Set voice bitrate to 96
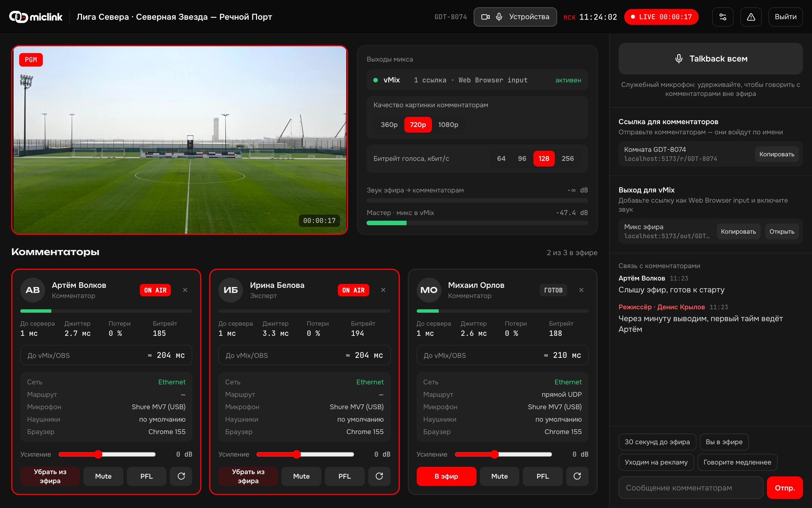This screenshot has width=812, height=508. point(522,159)
